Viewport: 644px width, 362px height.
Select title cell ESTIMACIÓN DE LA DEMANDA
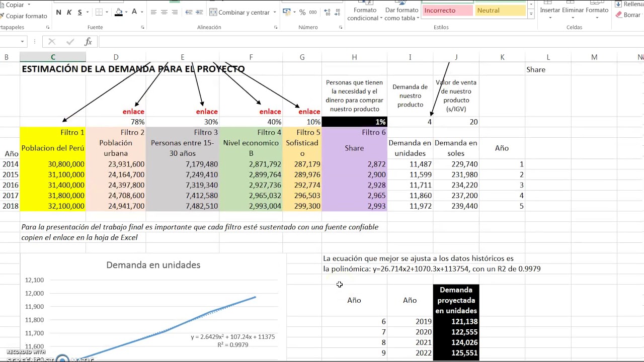click(x=133, y=69)
